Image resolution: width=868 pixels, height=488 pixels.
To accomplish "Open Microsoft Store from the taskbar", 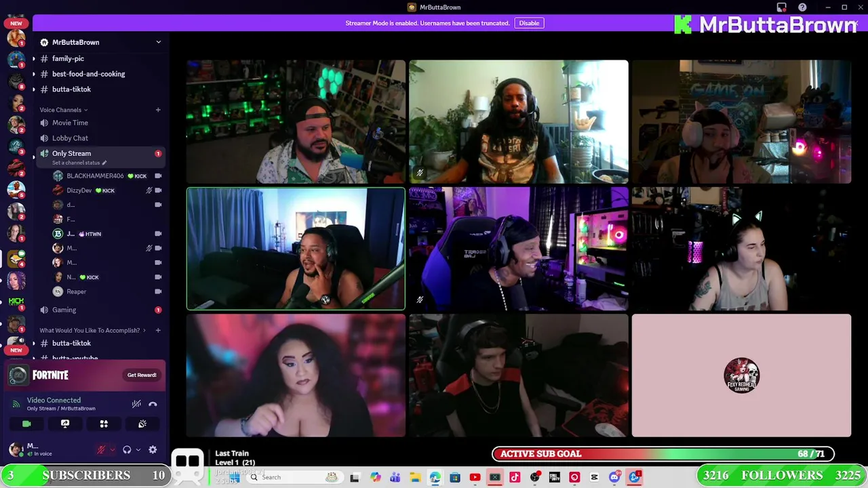I will pos(454,477).
